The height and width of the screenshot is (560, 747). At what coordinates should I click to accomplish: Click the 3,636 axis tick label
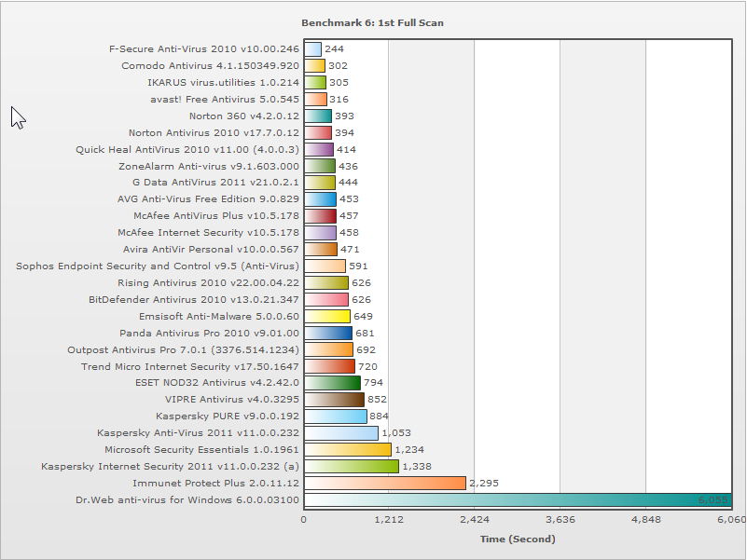(560, 519)
